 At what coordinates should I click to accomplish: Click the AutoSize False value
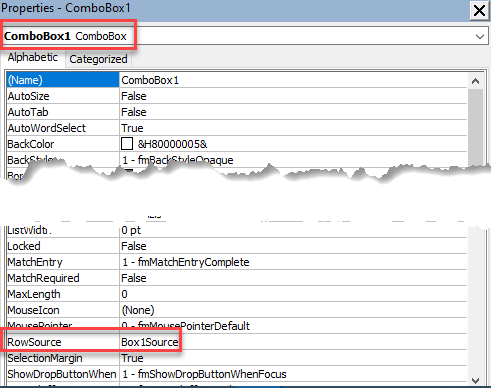[293, 96]
